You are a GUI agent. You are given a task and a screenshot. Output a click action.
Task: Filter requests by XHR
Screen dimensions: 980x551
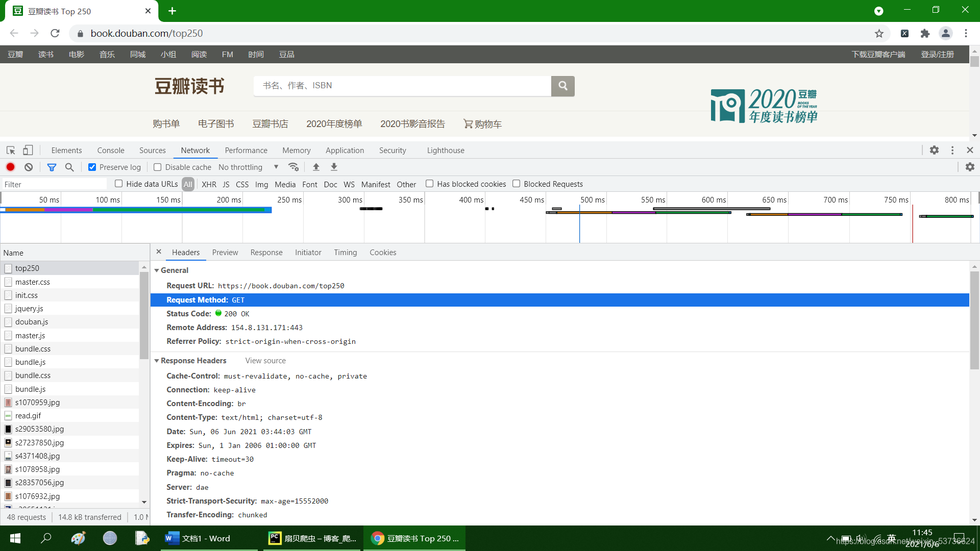(x=209, y=184)
